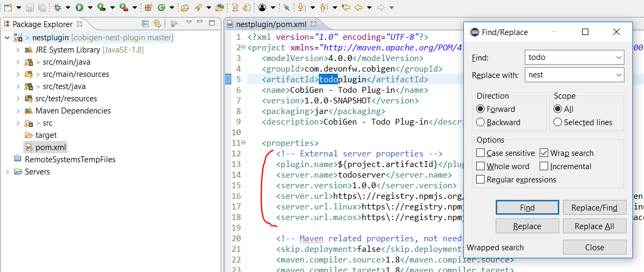Click the Debug bug icon in toolbar
This screenshot has height=272, width=644.
click(x=57, y=7)
